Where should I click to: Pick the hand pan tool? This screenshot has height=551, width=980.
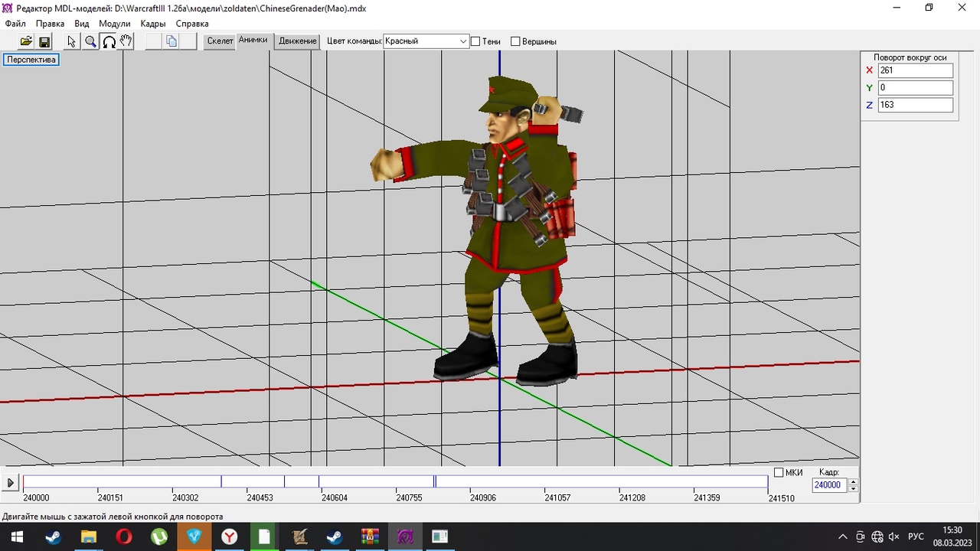point(126,41)
